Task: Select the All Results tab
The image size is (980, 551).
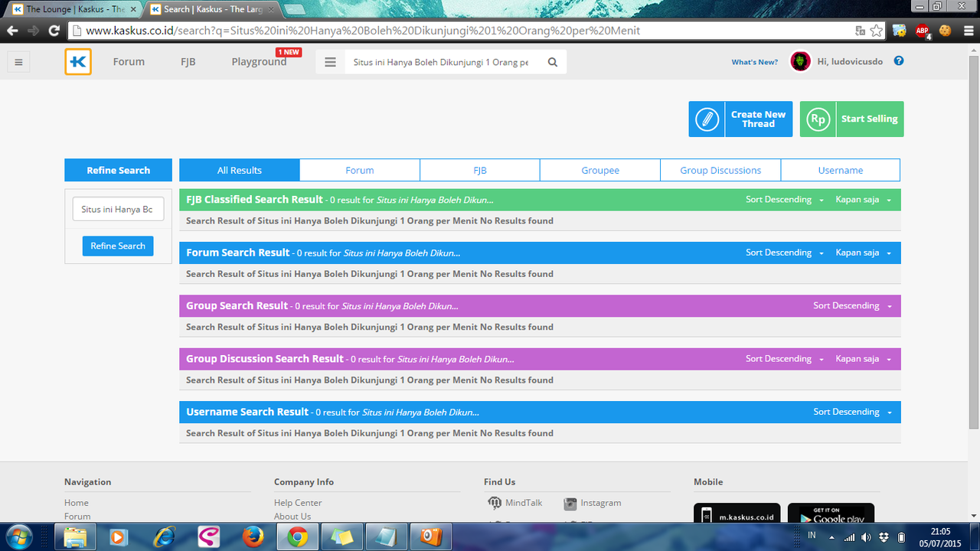Action: [x=240, y=170]
